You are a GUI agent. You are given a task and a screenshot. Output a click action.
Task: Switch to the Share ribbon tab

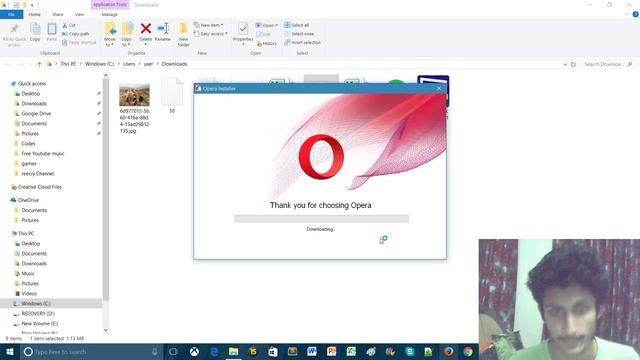(x=58, y=14)
